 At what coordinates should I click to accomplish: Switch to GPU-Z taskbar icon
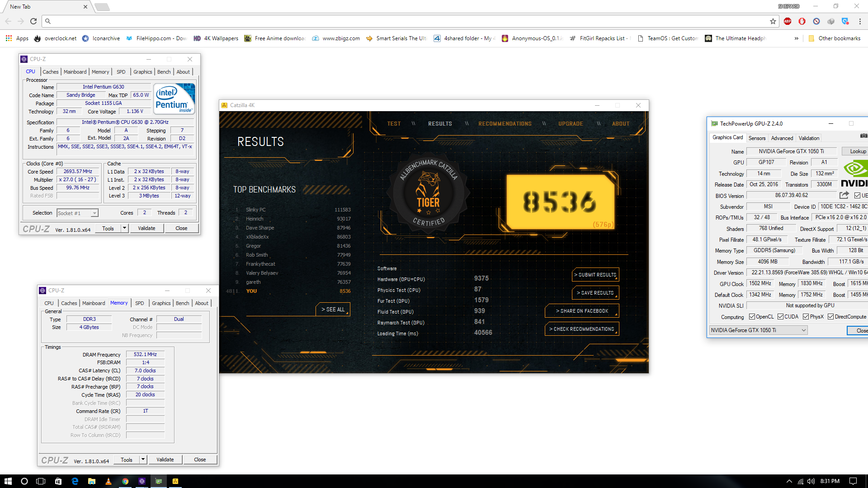159,481
